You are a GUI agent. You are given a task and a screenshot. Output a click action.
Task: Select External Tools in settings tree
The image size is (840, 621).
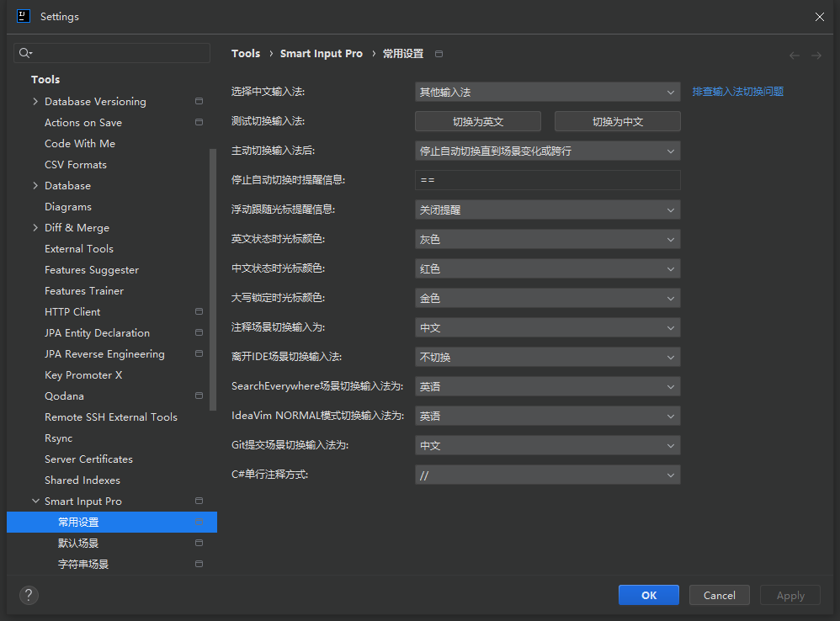point(79,248)
